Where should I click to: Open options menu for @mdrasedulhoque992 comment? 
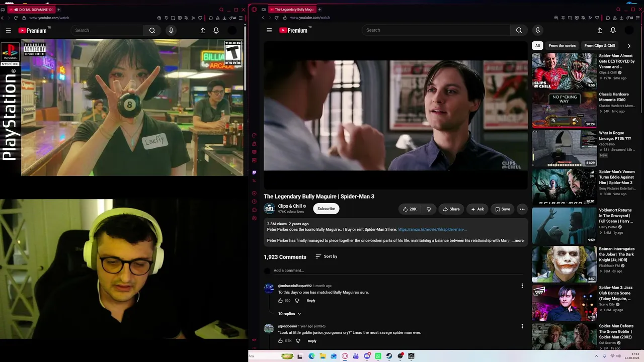[x=522, y=286]
